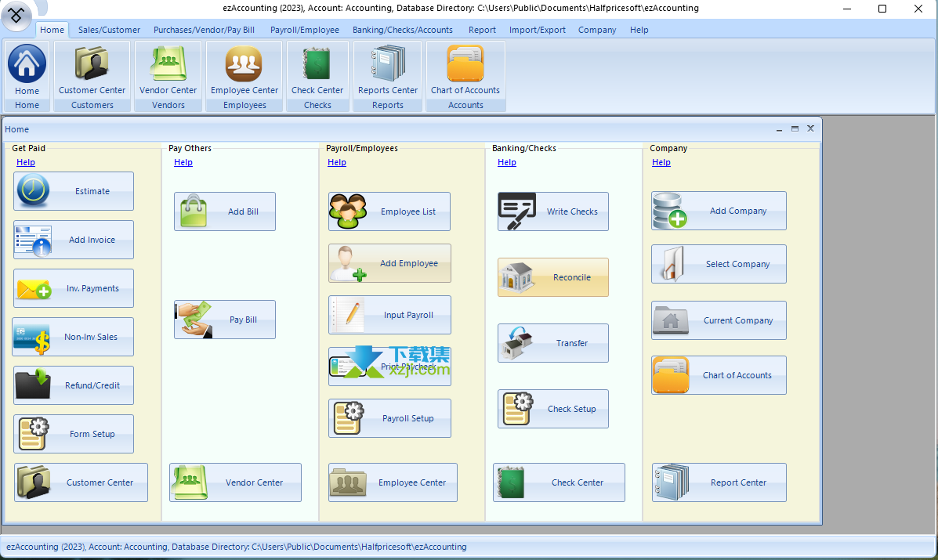Viewport: 938px width, 560px height.
Task: Click the ezAccounting application logo button
Action: (16, 16)
